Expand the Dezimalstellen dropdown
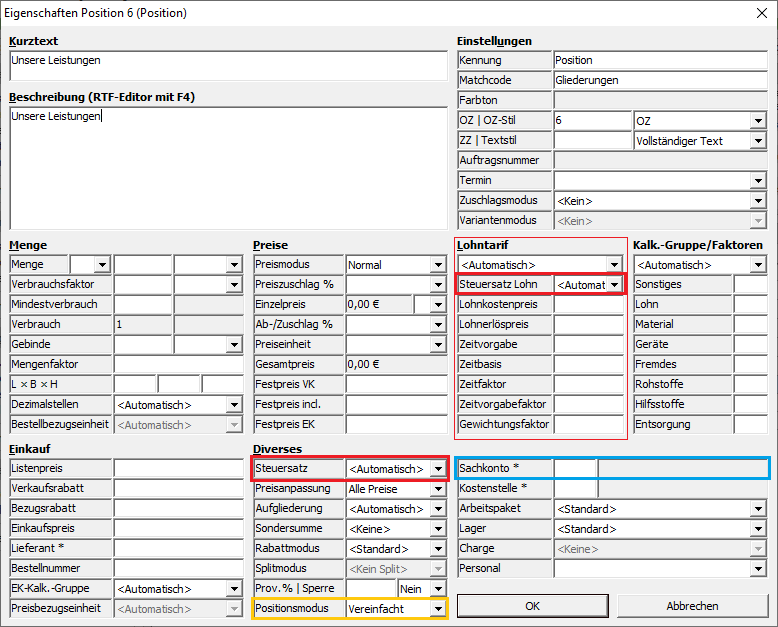This screenshot has width=778, height=627. (234, 405)
